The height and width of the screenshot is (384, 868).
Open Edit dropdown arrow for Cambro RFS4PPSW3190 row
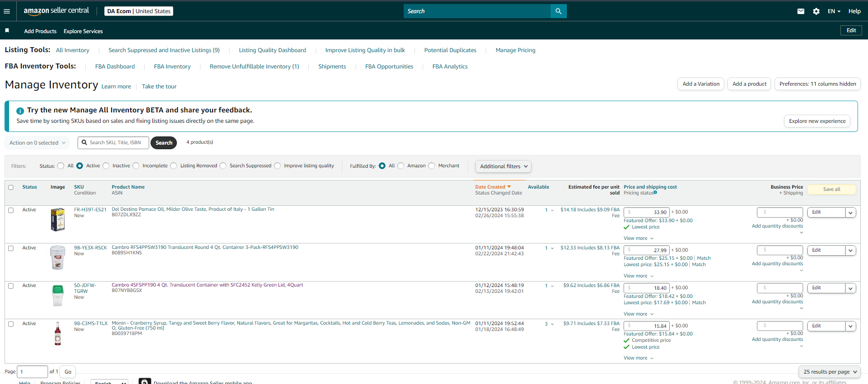pos(851,250)
